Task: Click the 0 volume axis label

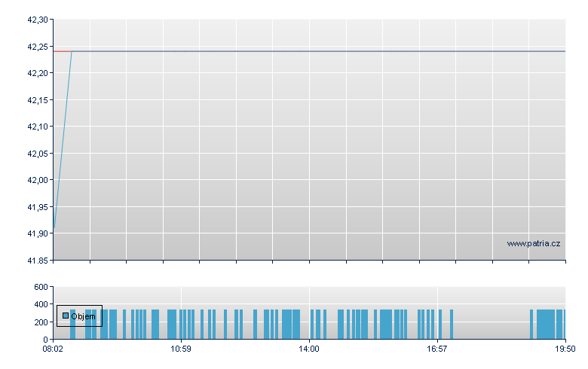Action: point(46,340)
